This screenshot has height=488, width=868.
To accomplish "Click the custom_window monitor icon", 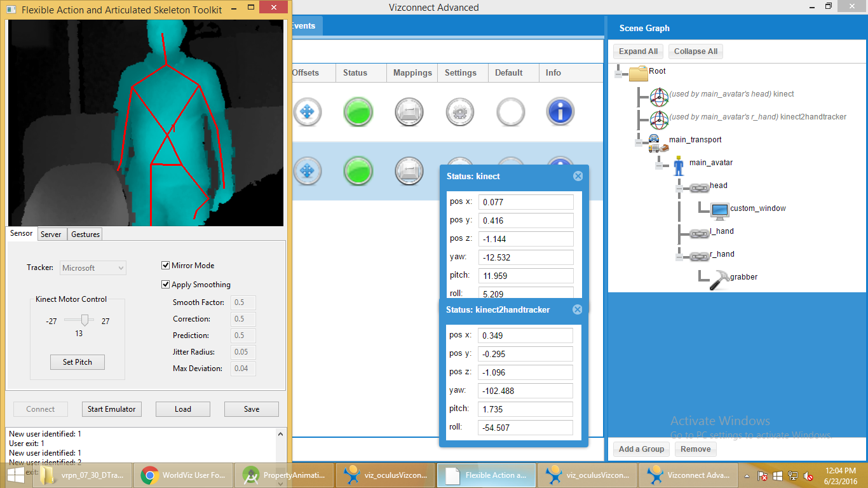I will click(x=719, y=209).
